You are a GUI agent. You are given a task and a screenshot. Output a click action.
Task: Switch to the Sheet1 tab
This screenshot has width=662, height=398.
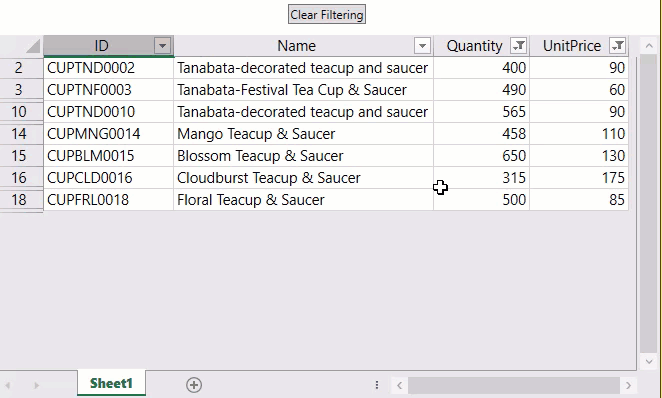point(111,383)
